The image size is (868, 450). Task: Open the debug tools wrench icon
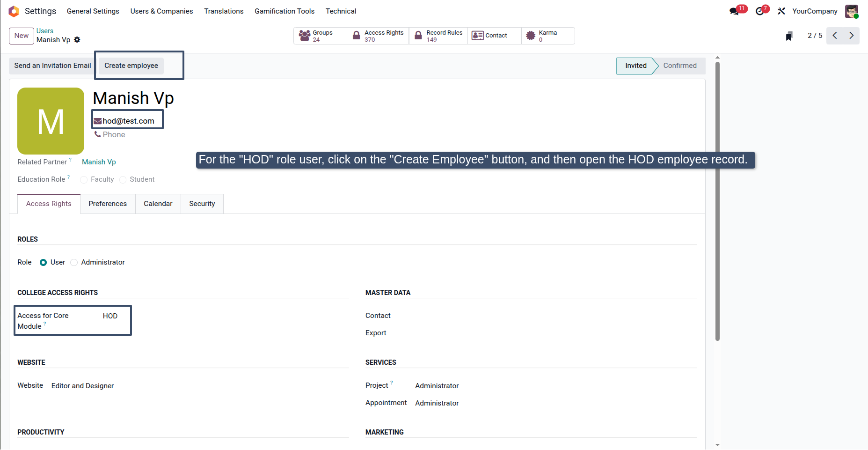click(x=781, y=11)
